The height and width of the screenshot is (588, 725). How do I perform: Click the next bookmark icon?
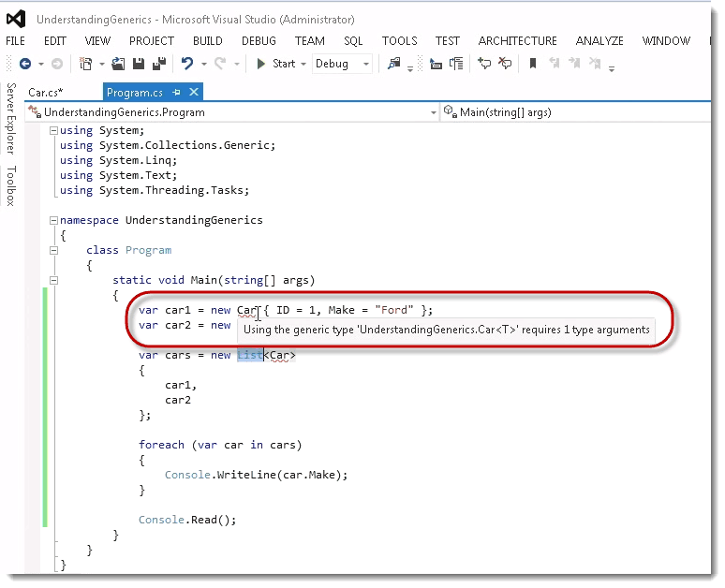(x=574, y=64)
